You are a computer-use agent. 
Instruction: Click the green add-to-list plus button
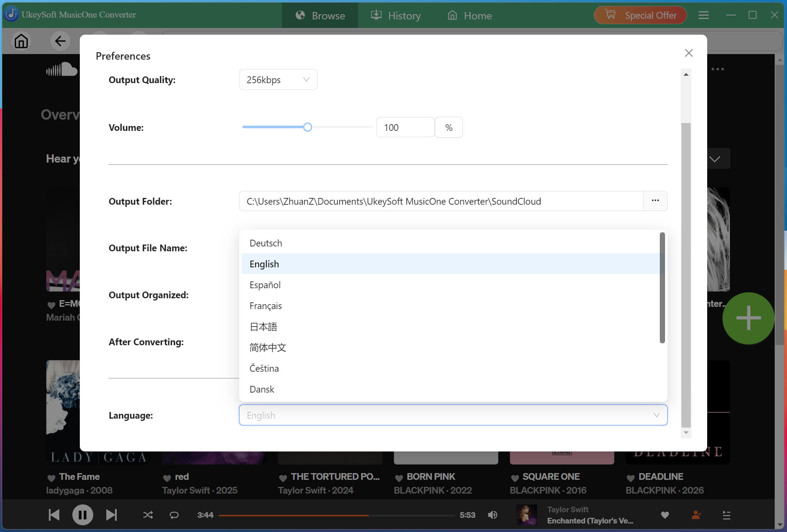coord(748,318)
